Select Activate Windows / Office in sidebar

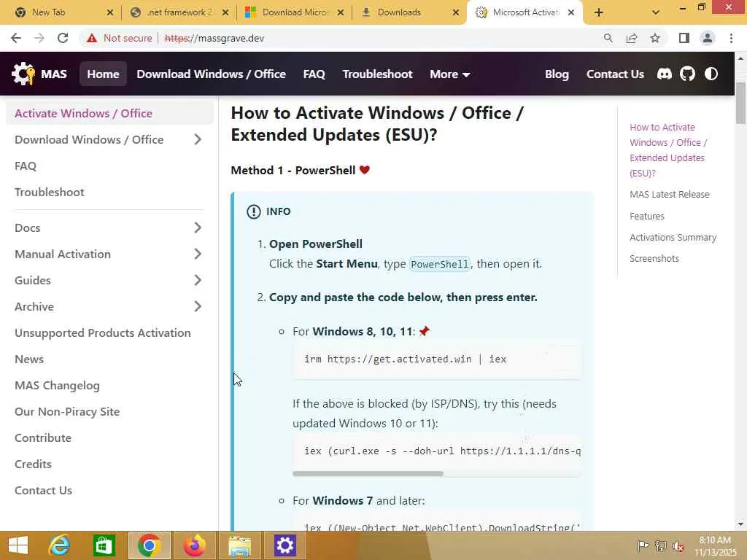[x=109, y=113]
